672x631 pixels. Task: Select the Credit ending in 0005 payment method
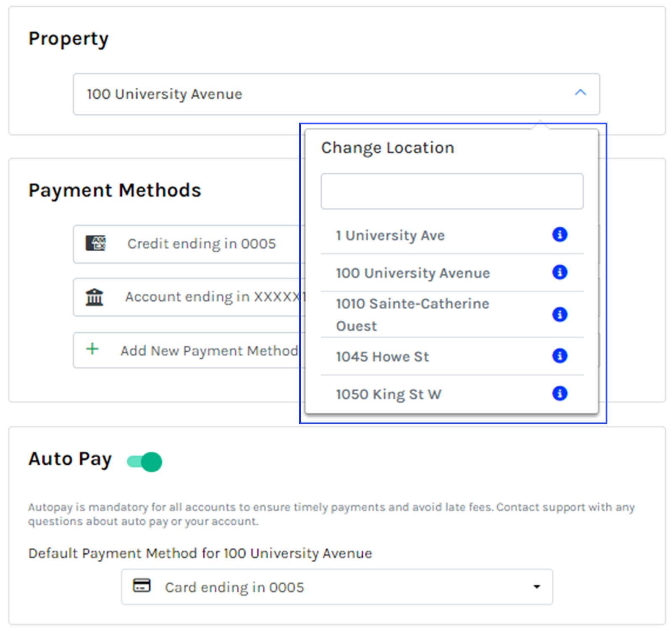pos(189,244)
